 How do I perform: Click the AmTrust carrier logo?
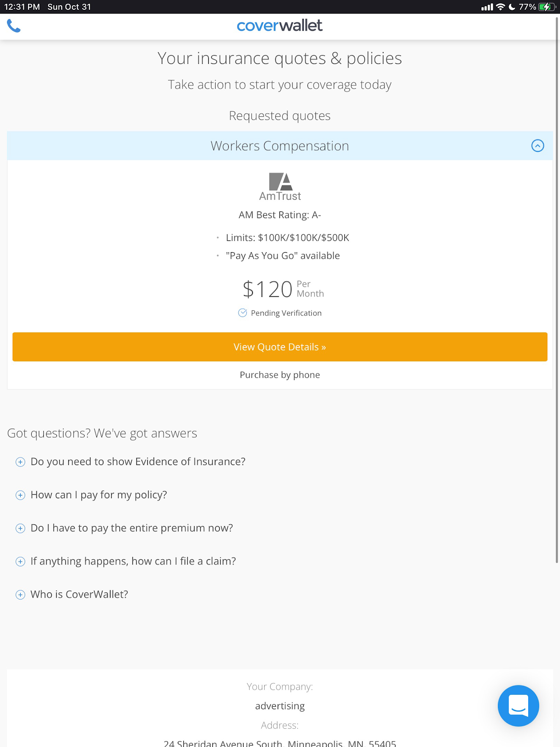point(280,187)
